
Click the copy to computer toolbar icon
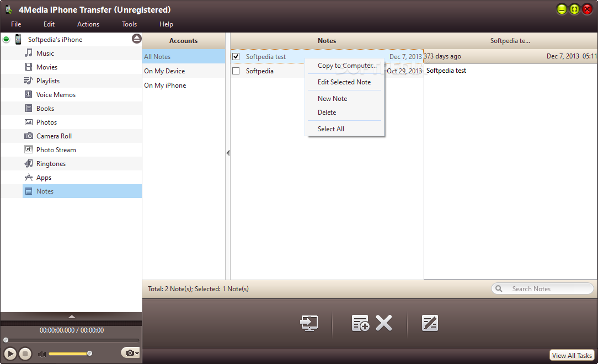[x=309, y=323]
